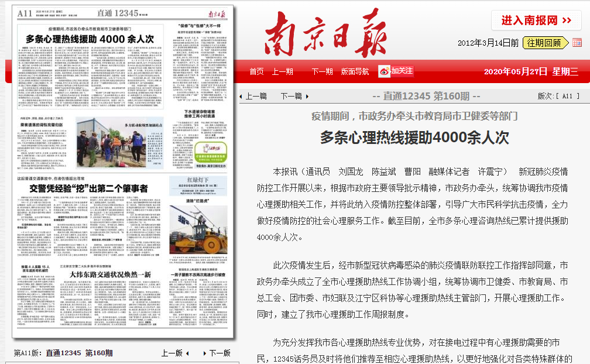Go to 下一版 page link
This screenshot has height=364, width=590.
(219, 353)
